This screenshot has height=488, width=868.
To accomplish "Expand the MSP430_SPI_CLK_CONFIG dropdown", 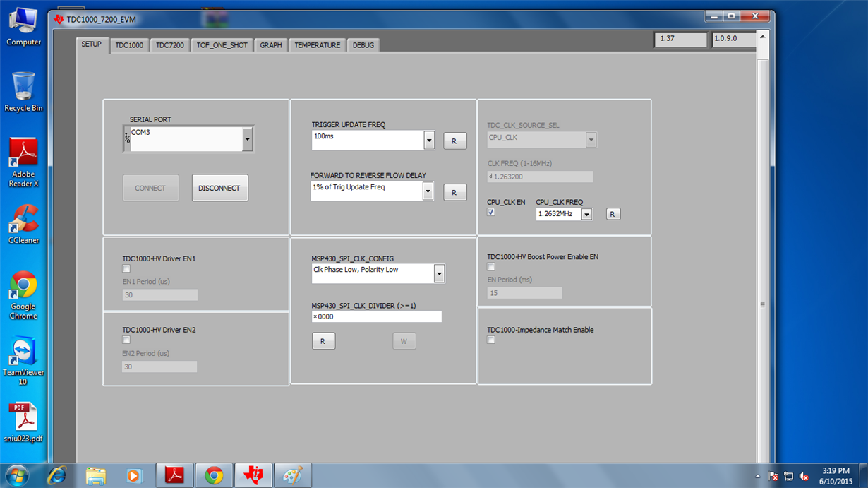I will point(439,273).
